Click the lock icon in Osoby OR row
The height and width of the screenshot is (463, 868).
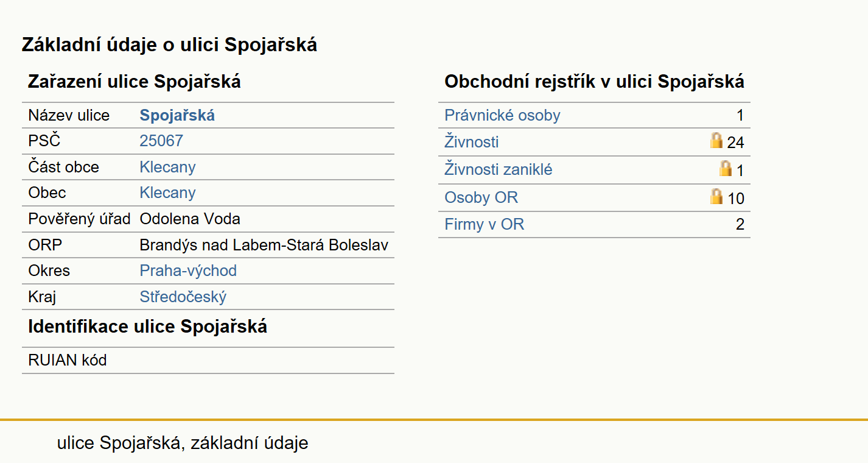pyautogui.click(x=716, y=196)
